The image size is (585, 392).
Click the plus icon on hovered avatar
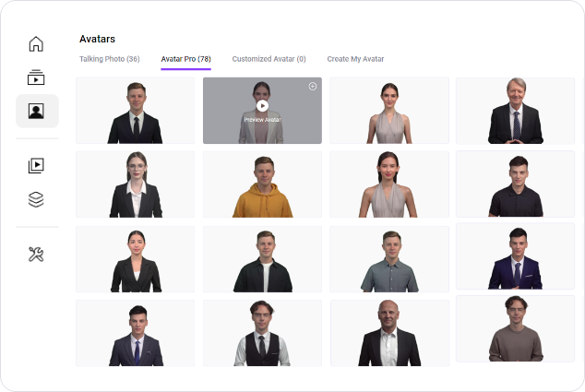312,87
